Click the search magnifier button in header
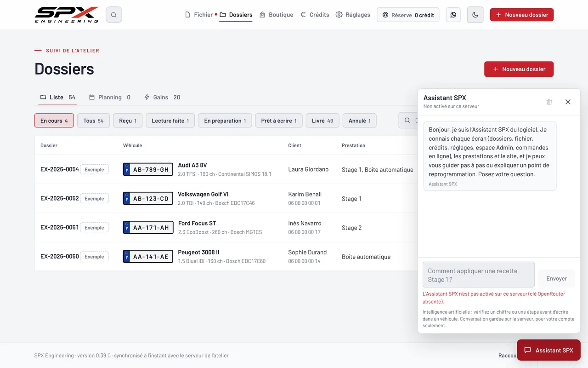The image size is (588, 368). pyautogui.click(x=113, y=15)
